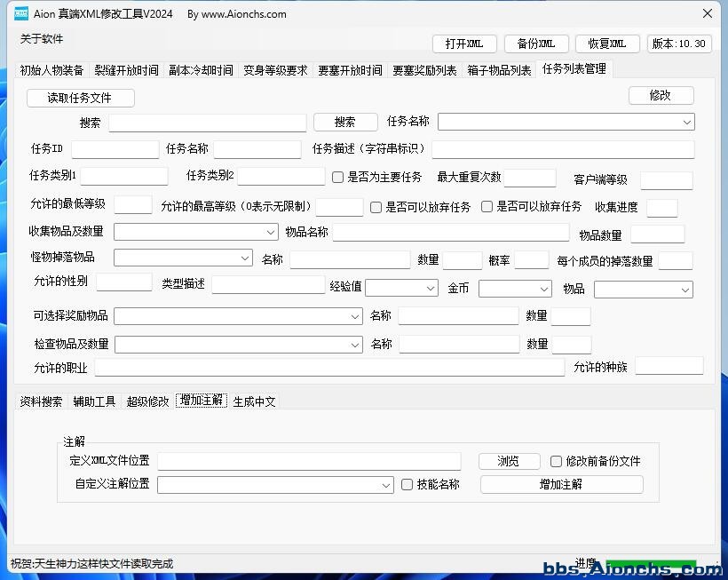Click the 打开XML button
728x580 pixels.
tap(464, 44)
